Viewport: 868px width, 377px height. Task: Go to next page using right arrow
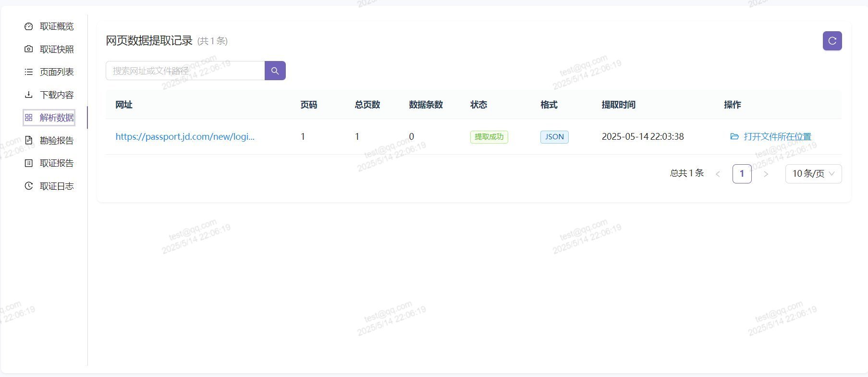pyautogui.click(x=766, y=174)
